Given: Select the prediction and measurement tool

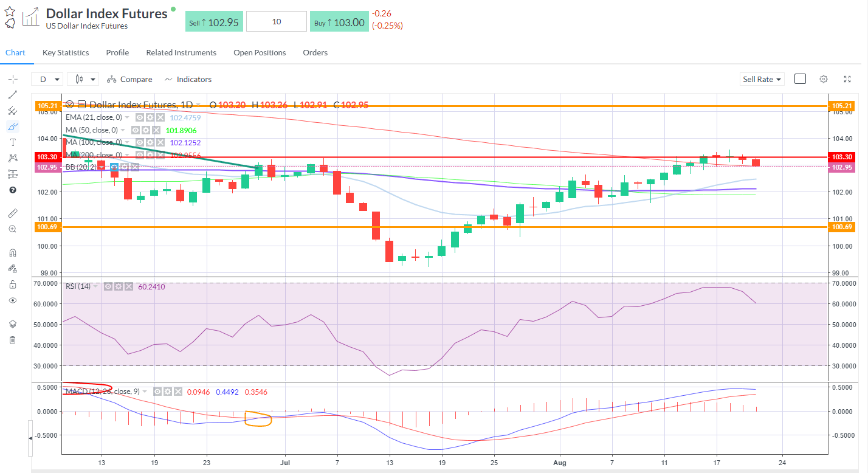Looking at the screenshot, I should pos(12,174).
